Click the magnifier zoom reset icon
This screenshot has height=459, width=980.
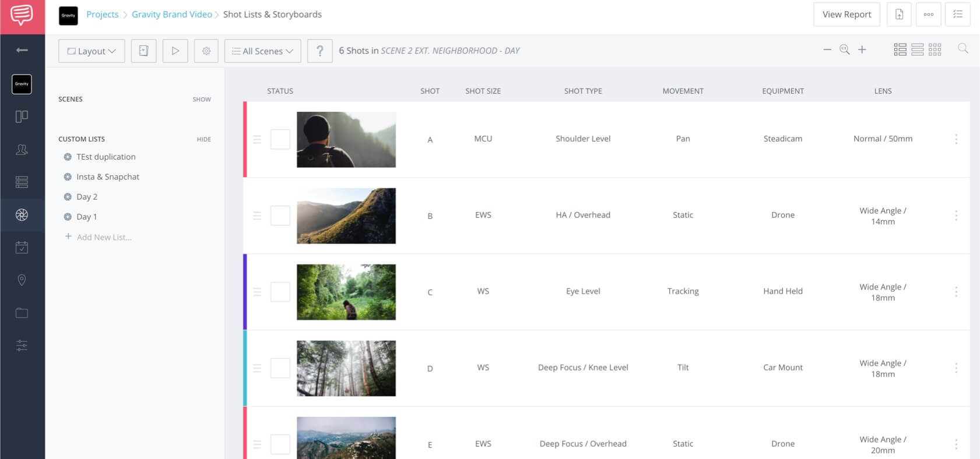click(x=844, y=50)
